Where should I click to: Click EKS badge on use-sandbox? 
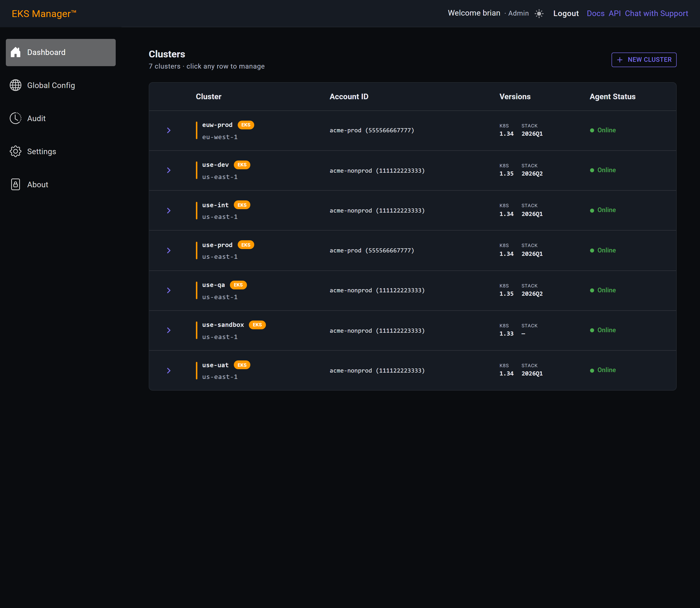tap(257, 325)
